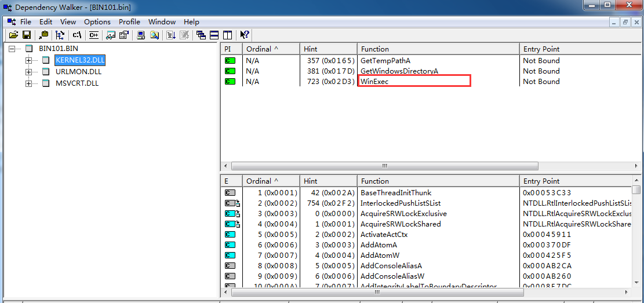Select the GetWindowsDirectoryA import function
644x303 pixels.
point(399,71)
